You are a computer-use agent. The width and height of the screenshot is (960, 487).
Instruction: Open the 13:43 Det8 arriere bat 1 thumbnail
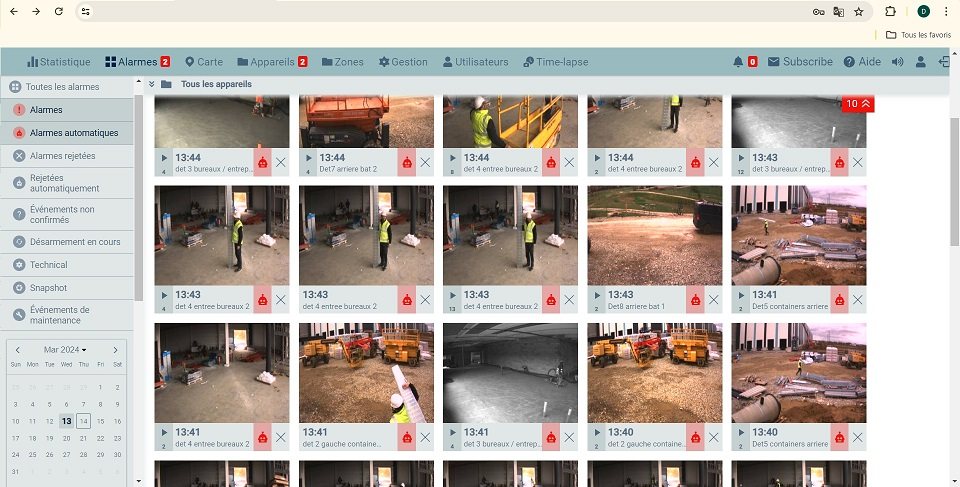pyautogui.click(x=654, y=236)
